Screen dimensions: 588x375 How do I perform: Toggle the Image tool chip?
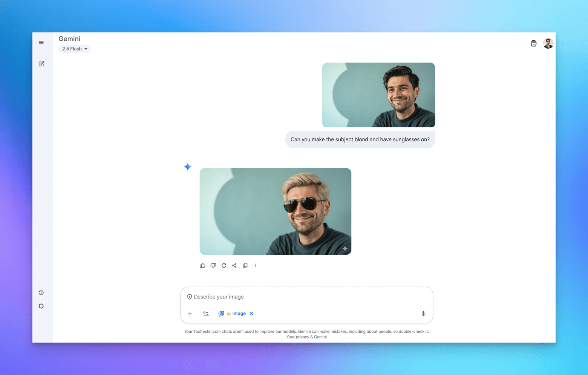tap(235, 314)
